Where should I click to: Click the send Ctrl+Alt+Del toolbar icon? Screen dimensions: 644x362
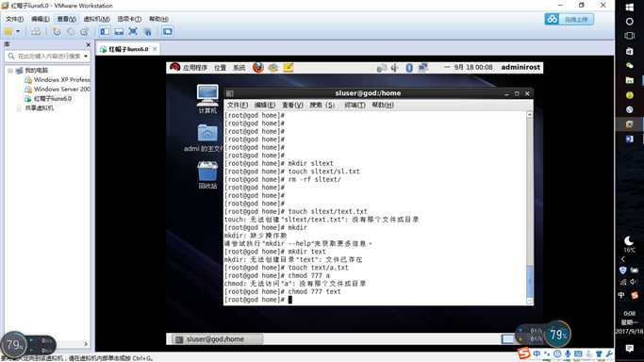(x=36, y=32)
